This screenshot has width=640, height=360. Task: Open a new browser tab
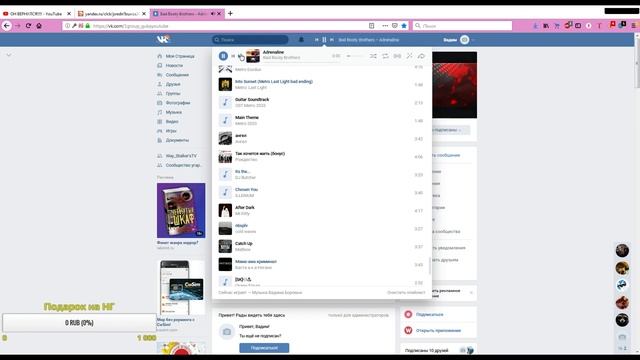click(230, 13)
